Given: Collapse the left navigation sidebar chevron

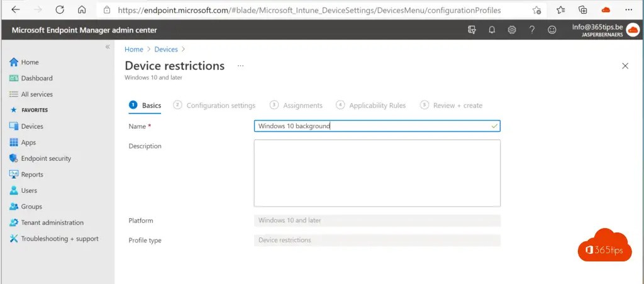Looking at the screenshot, I should 108,46.
